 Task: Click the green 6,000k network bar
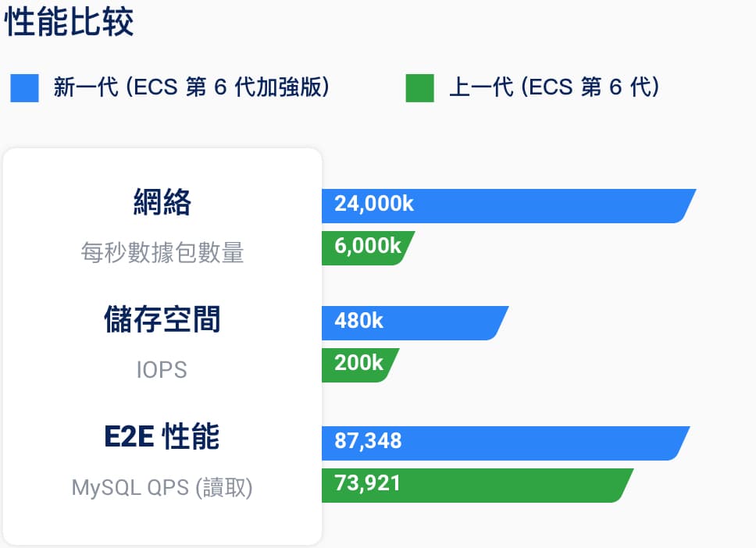coord(366,248)
